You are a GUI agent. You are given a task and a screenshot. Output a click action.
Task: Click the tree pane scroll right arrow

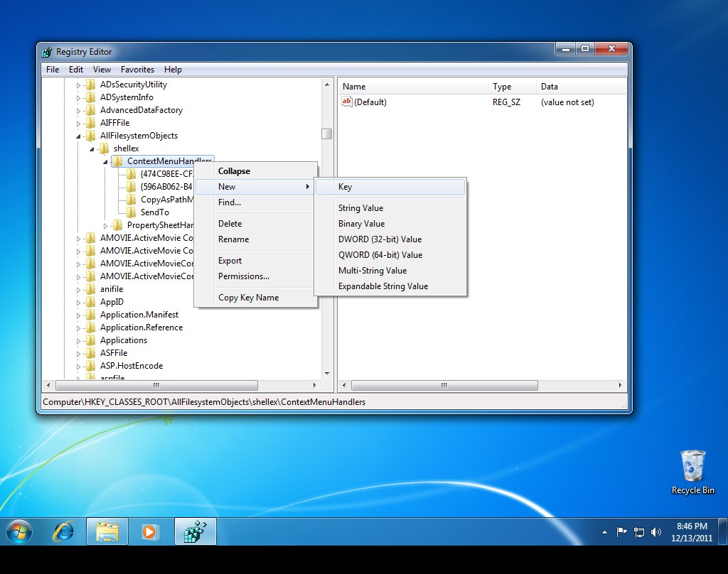point(314,385)
